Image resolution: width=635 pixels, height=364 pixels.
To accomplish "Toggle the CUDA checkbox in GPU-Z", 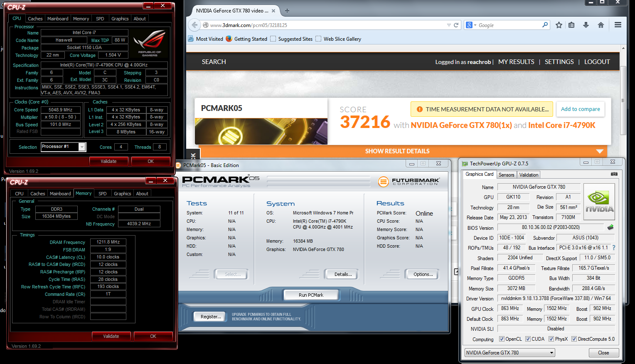I will [x=528, y=339].
